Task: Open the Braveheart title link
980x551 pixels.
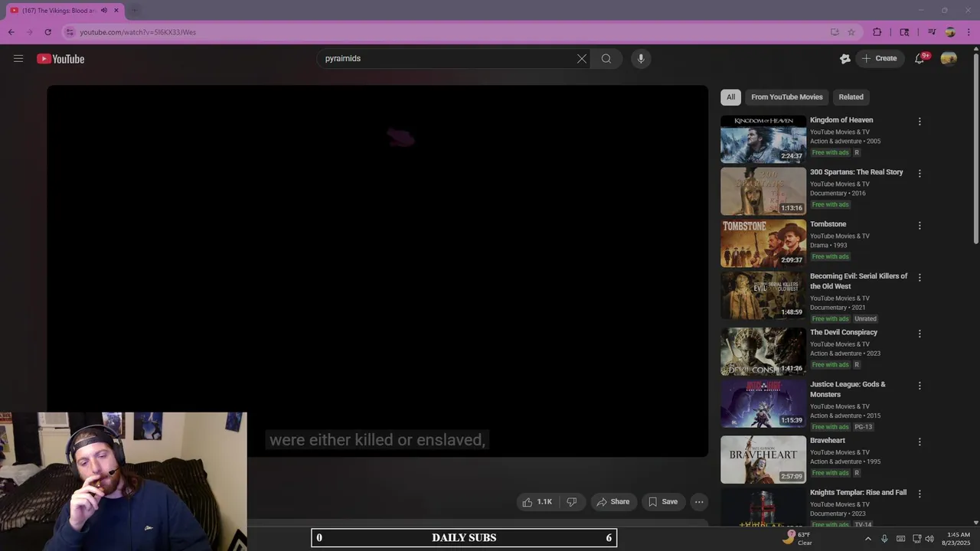Action: 828,440
